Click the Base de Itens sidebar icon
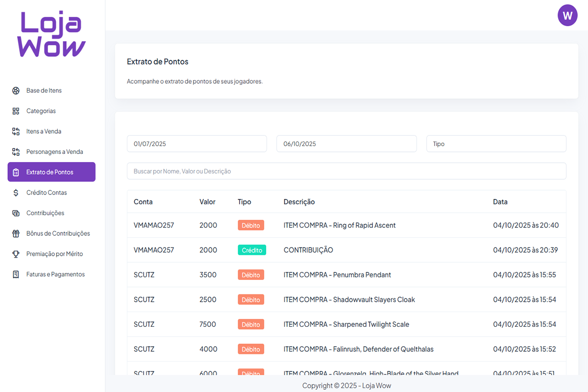 [16, 91]
